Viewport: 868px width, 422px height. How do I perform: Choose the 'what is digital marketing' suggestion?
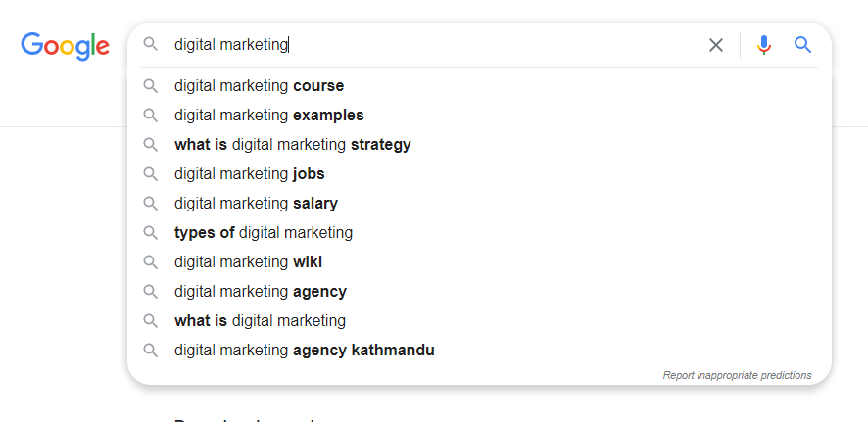point(479,320)
